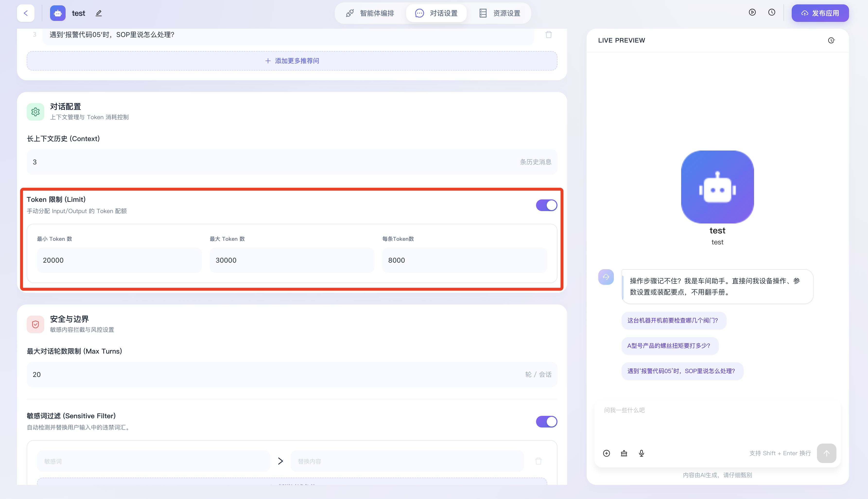Select the suggested question about 螺丝扭矩
This screenshot has height=499, width=868.
(668, 346)
